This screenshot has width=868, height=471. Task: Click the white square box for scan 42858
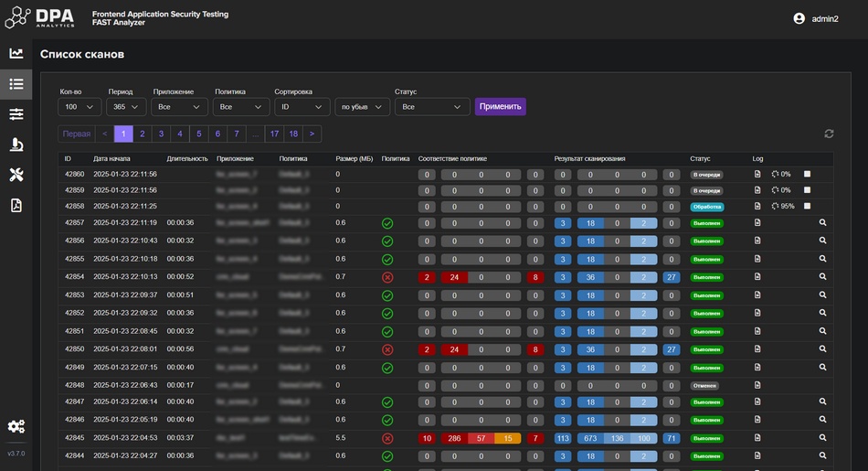pyautogui.click(x=807, y=207)
